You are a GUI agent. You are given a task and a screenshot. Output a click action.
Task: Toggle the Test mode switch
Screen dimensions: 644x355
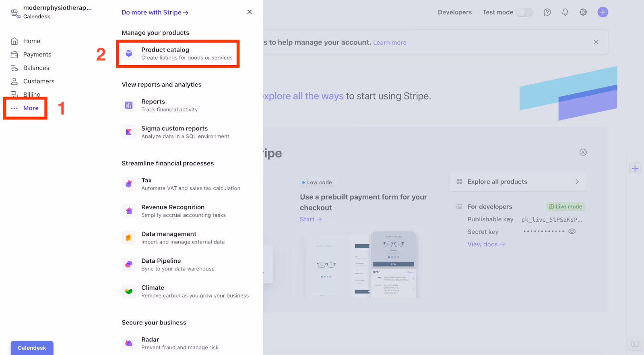(524, 12)
